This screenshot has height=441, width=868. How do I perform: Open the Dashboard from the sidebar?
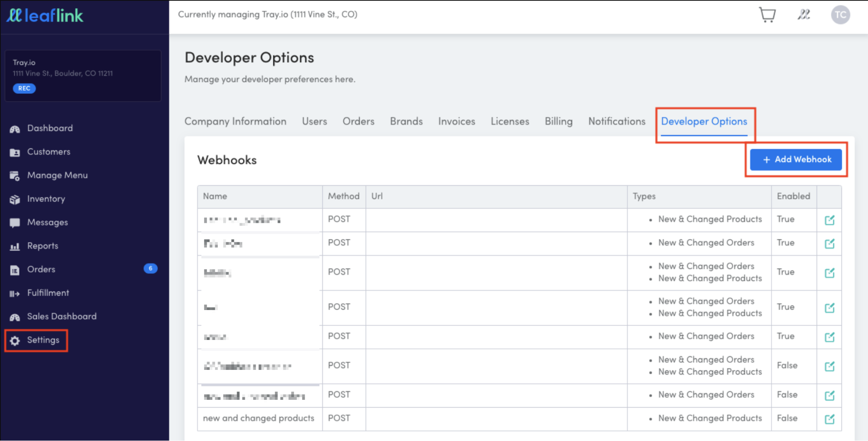click(49, 128)
